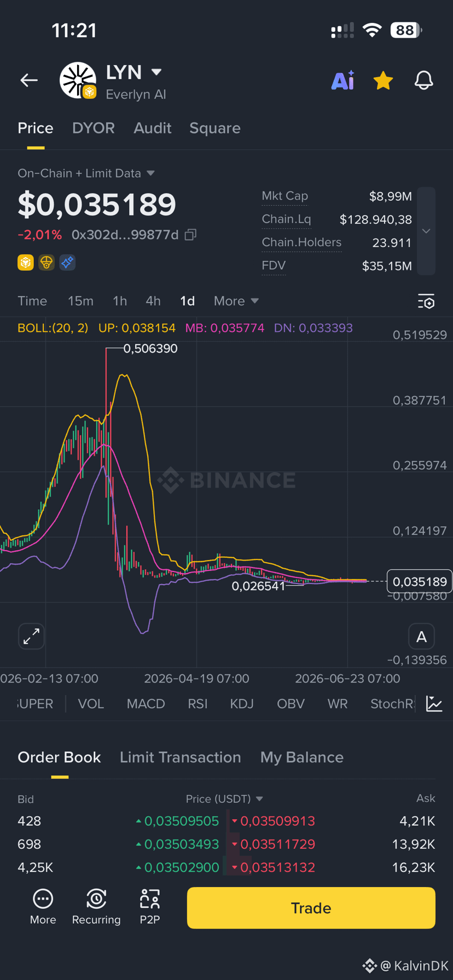Switch to the Limit Transaction tab
This screenshot has height=980, width=453.
(181, 757)
